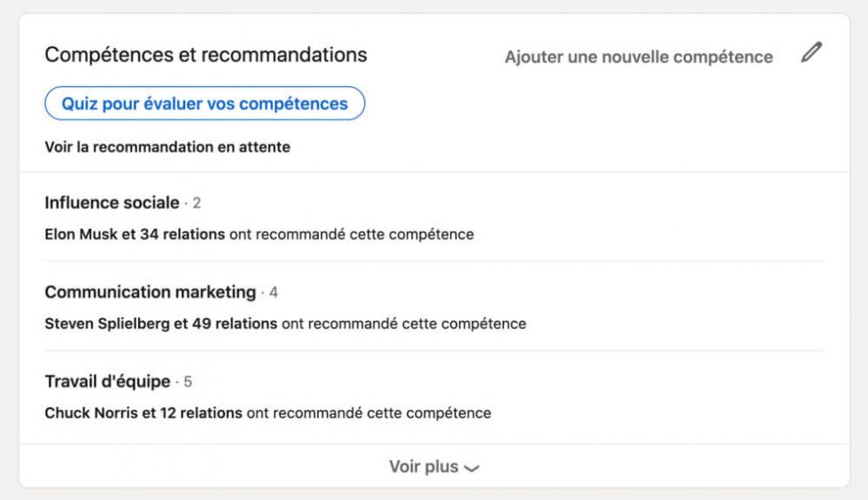Open Quiz pour évaluer vos compétences
Image resolution: width=868 pixels, height=500 pixels.
pos(205,103)
